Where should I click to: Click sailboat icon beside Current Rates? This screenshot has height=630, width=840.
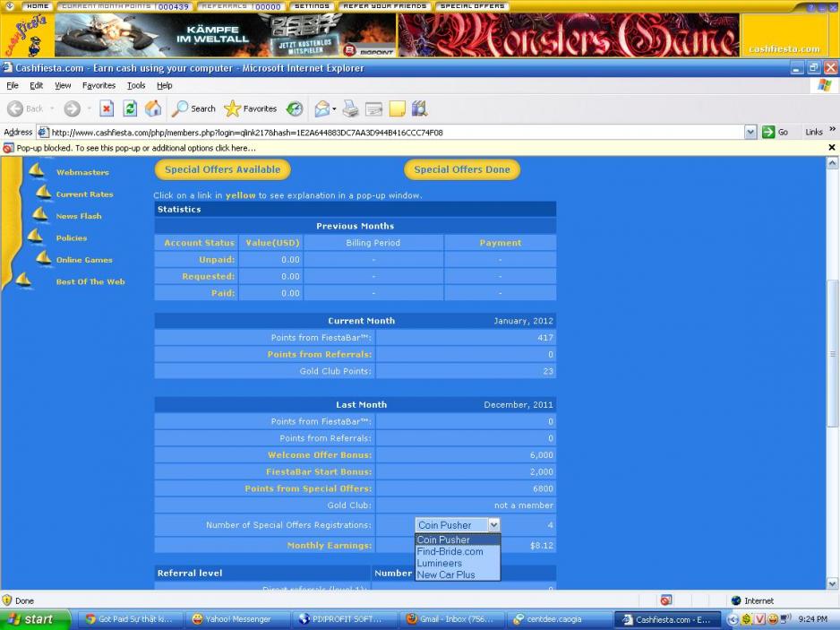(x=44, y=193)
